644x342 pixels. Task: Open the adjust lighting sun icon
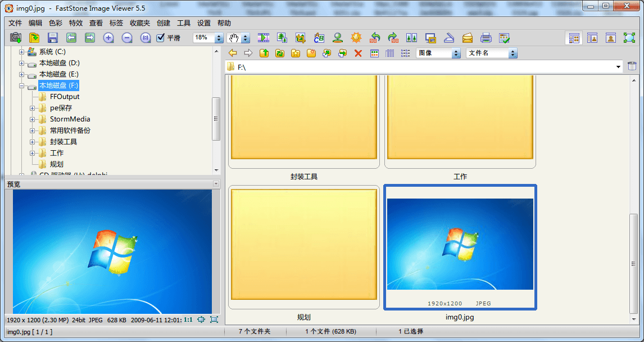[356, 38]
